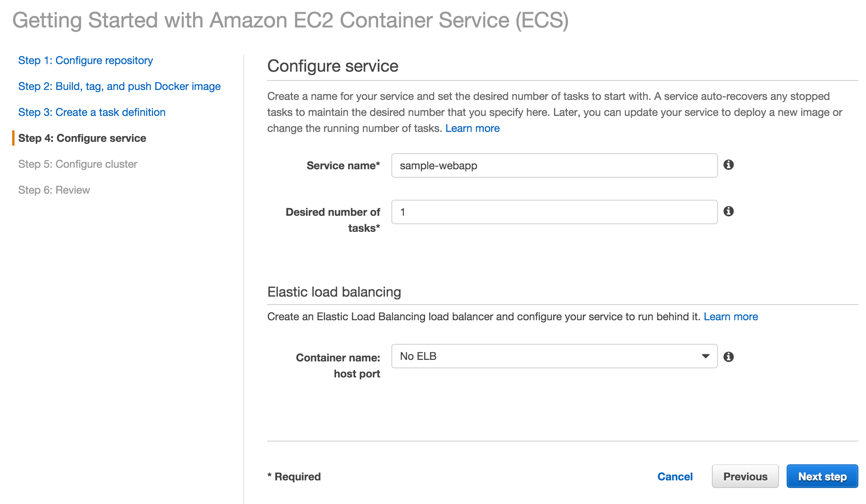
Task: Click the info icon beside Container name: host port
Action: click(729, 356)
